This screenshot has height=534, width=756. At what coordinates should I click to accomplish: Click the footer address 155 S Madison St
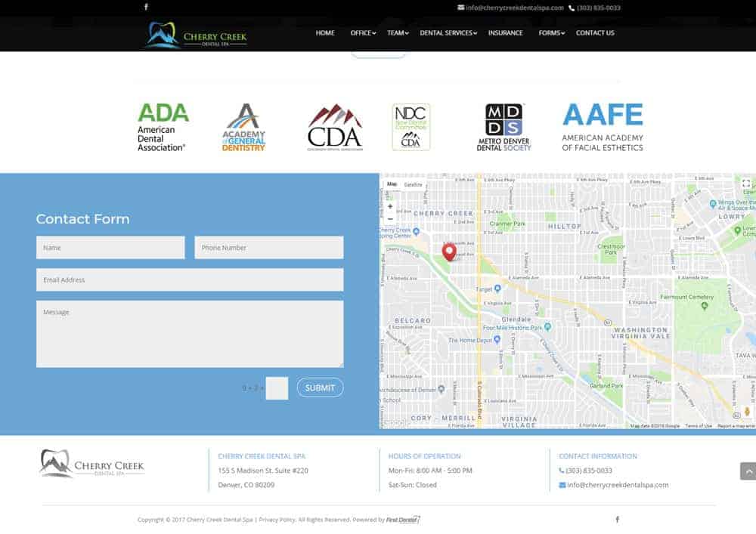click(263, 471)
